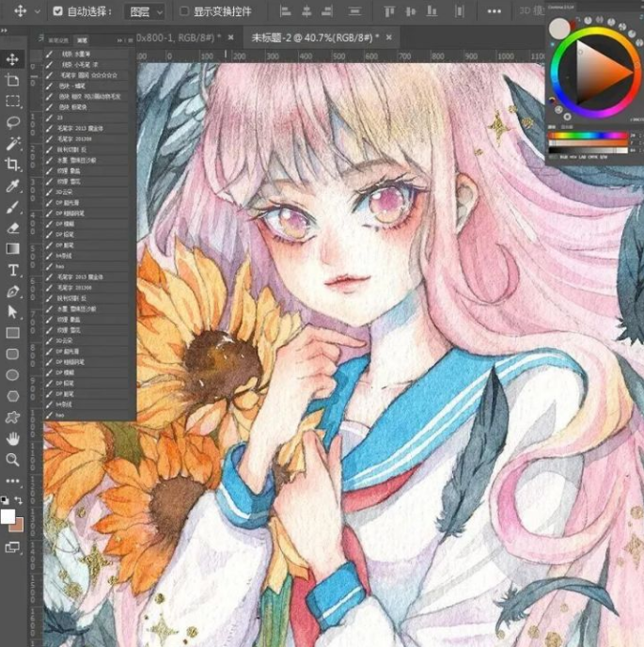Open the Move tool preset picker arrow
The image size is (644, 647).
[x=37, y=11]
